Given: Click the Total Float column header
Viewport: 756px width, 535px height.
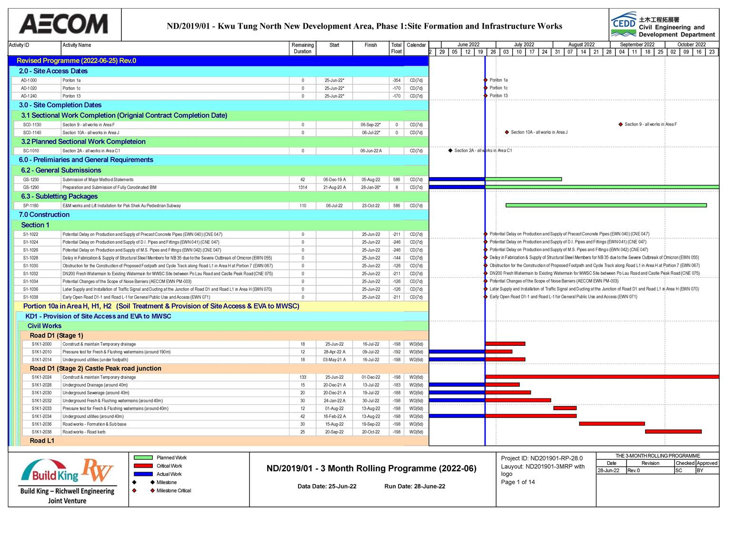Looking at the screenshot, I should click(x=397, y=48).
